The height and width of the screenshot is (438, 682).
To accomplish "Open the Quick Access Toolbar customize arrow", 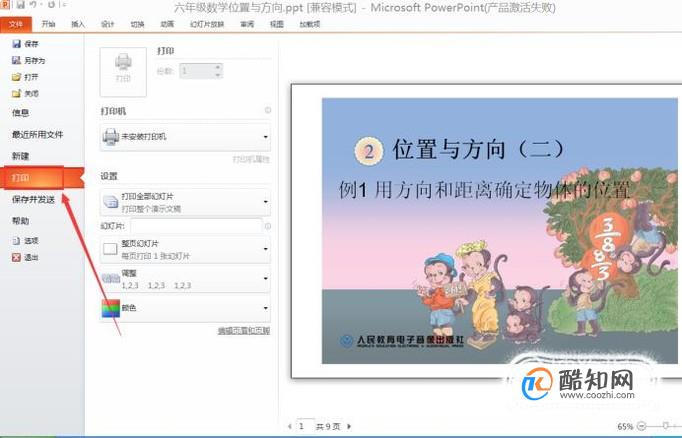I will 64,5.
